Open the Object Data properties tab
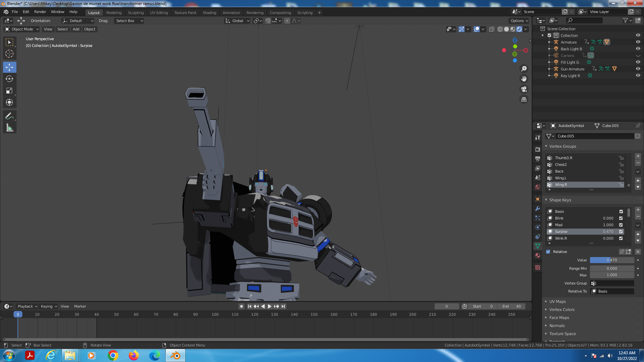 click(x=538, y=246)
